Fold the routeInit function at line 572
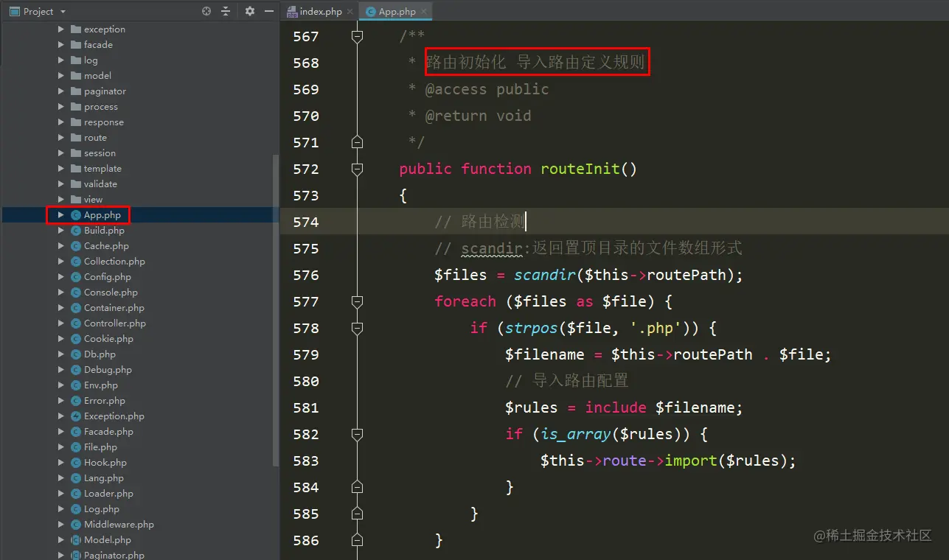The height and width of the screenshot is (560, 949). [358, 169]
